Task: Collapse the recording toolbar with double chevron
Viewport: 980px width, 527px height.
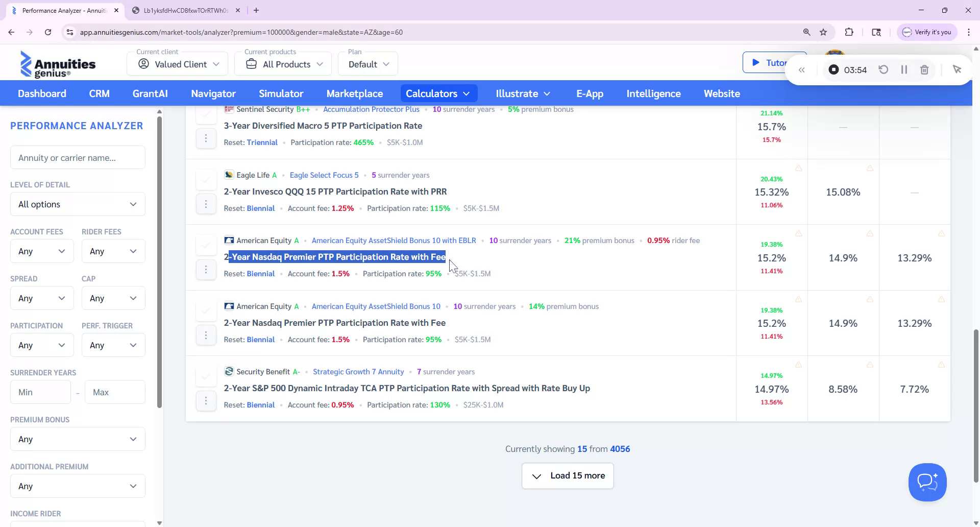Action: [802, 69]
